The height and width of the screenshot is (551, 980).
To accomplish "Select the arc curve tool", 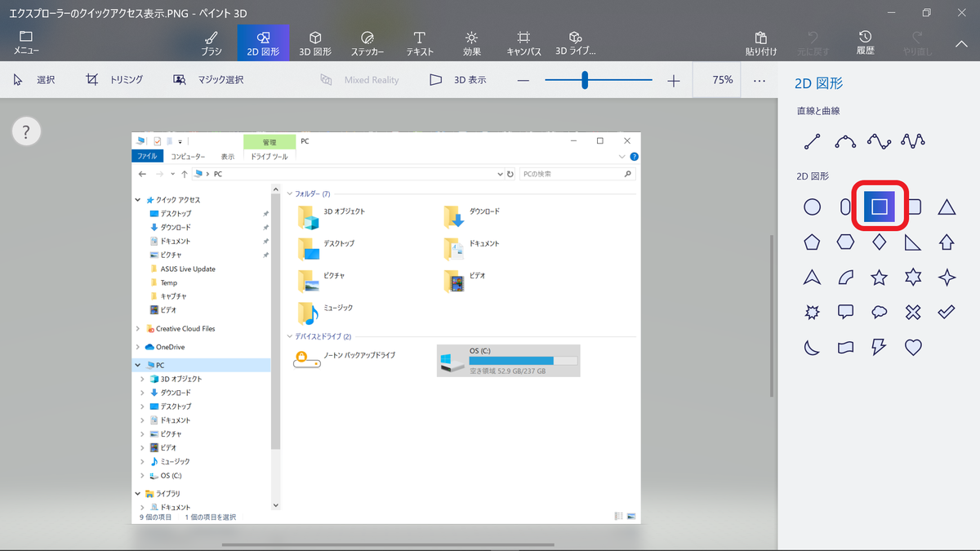I will pos(845,141).
